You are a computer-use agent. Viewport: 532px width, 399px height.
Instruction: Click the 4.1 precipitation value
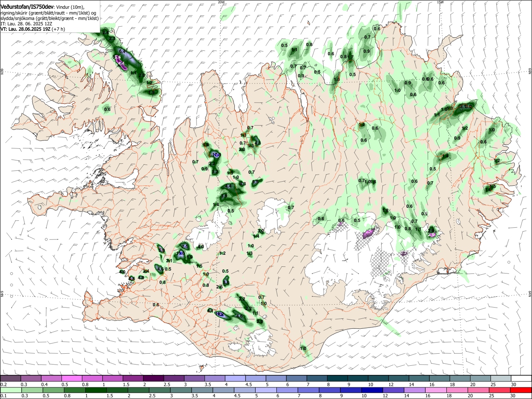pyautogui.click(x=210, y=311)
